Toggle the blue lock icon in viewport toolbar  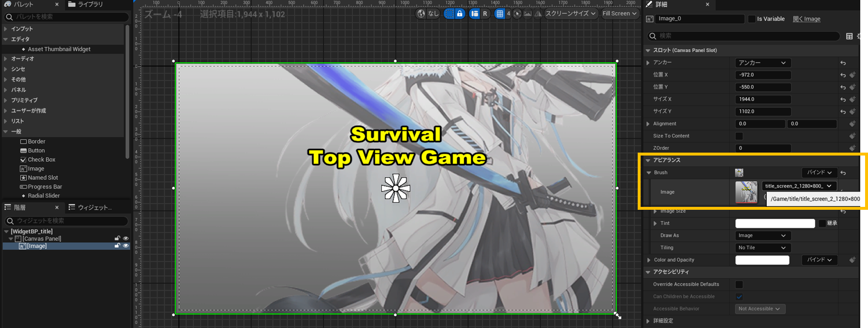(x=460, y=14)
